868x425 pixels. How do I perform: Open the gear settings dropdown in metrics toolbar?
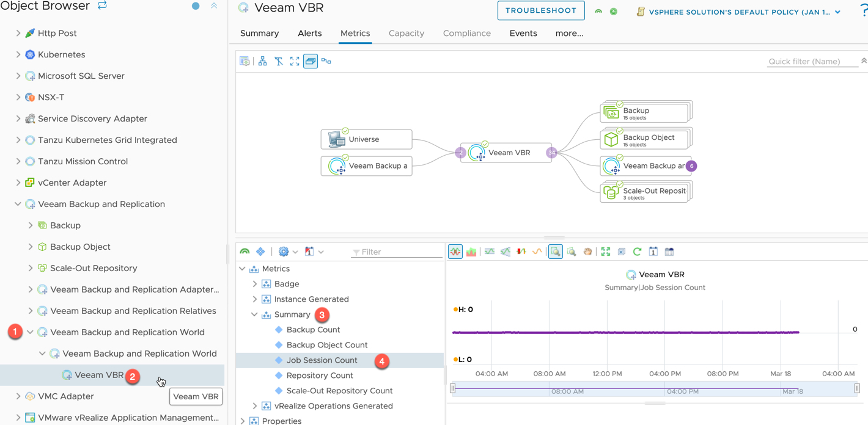pos(287,252)
